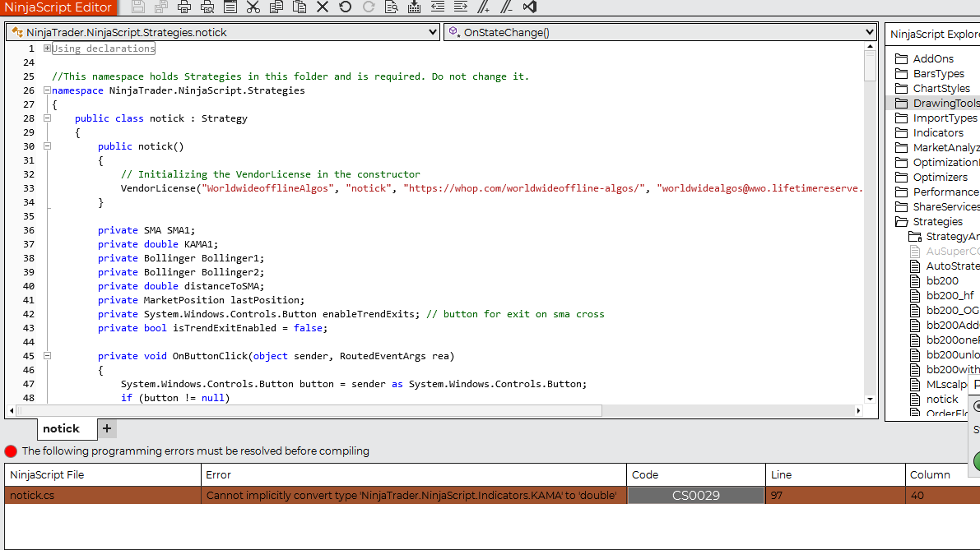Open Print Preview

click(x=207, y=7)
